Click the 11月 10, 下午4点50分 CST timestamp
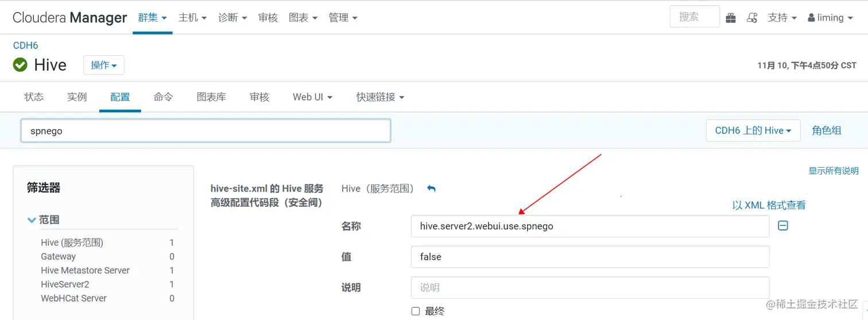Viewport: 868px width, 320px height. [807, 65]
